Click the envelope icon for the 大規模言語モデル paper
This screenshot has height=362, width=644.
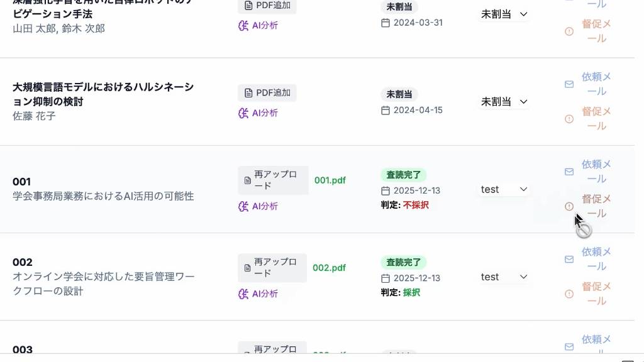pyautogui.click(x=569, y=84)
